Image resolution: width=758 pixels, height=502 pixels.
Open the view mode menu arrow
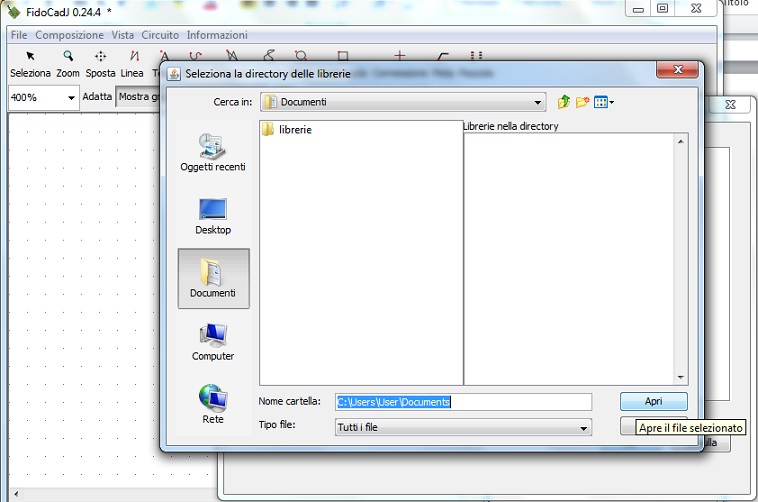pos(611,102)
